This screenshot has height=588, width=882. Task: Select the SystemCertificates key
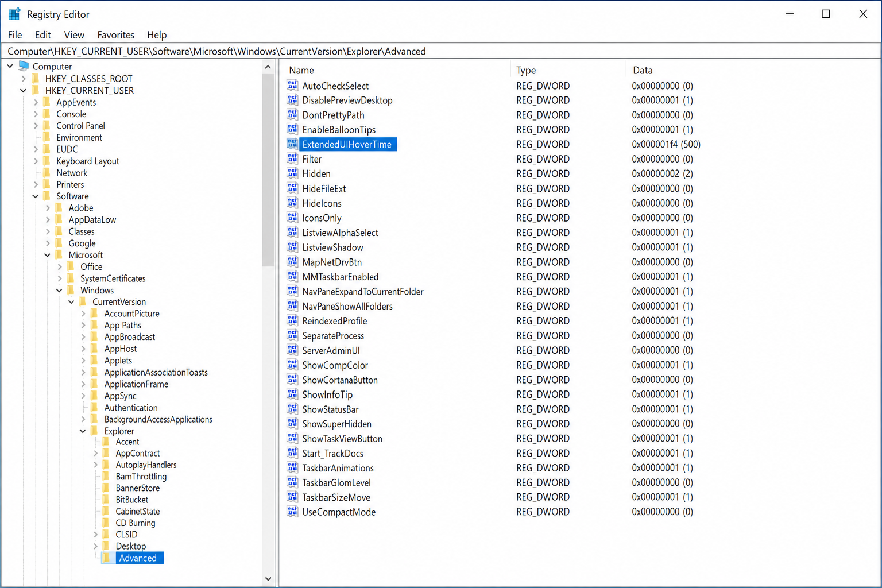113,278
